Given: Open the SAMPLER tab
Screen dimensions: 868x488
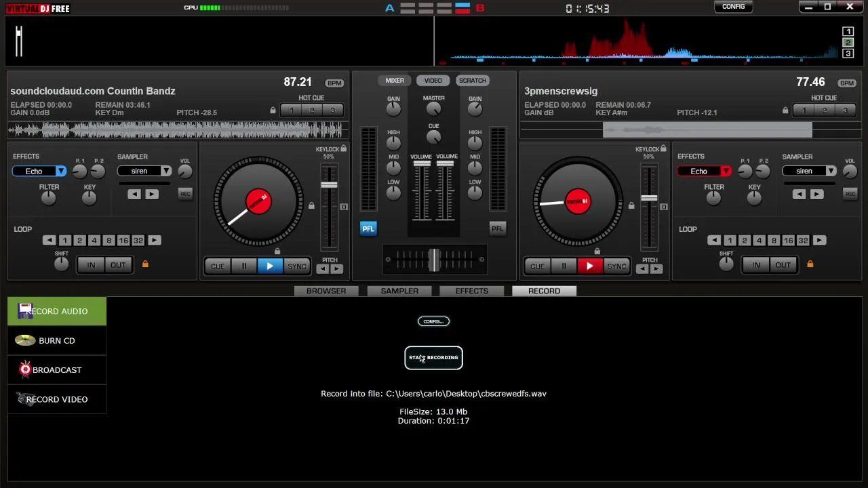Looking at the screenshot, I should click(399, 291).
